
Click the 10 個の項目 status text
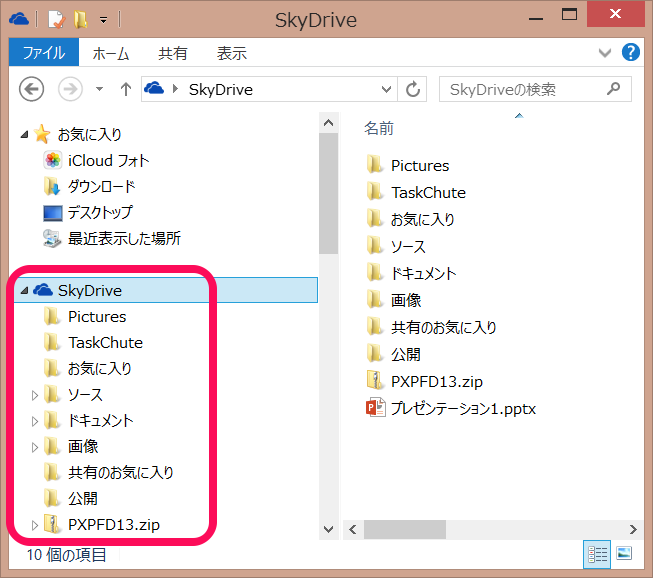67,555
